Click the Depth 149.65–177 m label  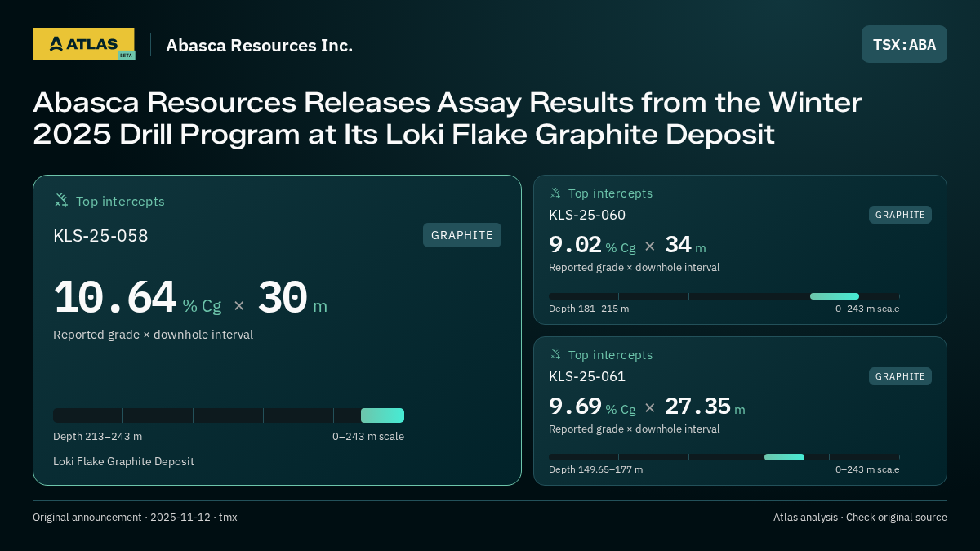(x=595, y=469)
